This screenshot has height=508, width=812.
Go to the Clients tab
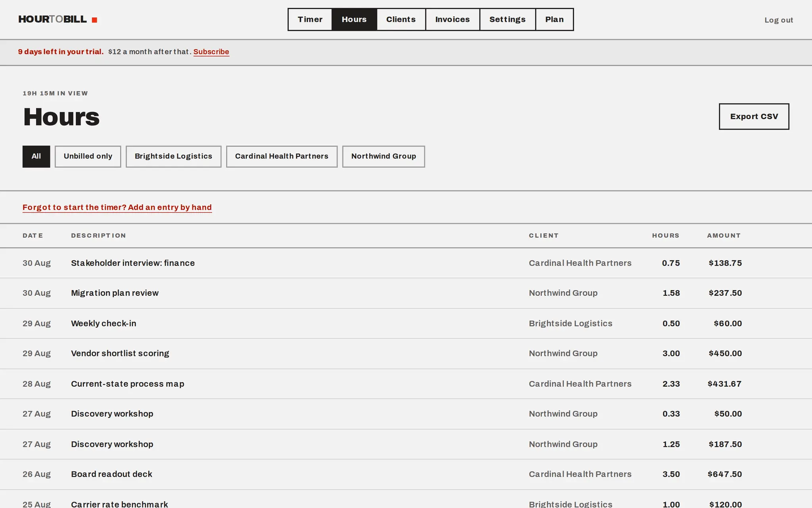click(401, 19)
